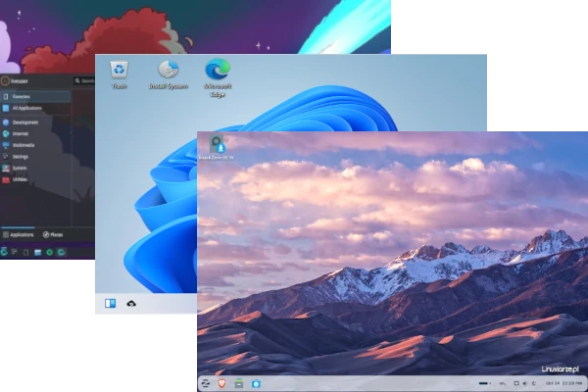Screen dimensions: 588x392
Task: Click the volume icon in the Zorin tray
Action: [x=525, y=383]
